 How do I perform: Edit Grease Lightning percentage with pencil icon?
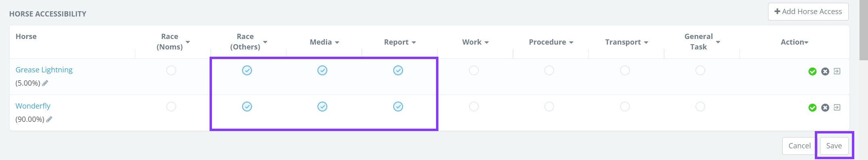point(45,83)
